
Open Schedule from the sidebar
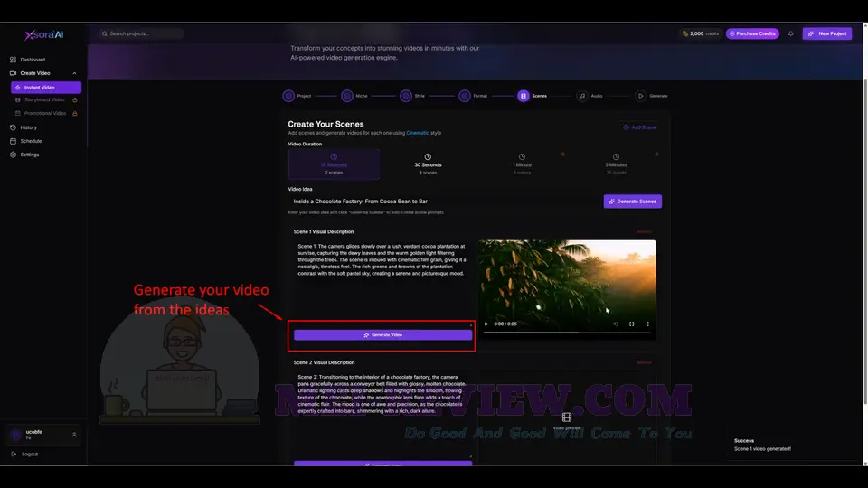click(31, 141)
